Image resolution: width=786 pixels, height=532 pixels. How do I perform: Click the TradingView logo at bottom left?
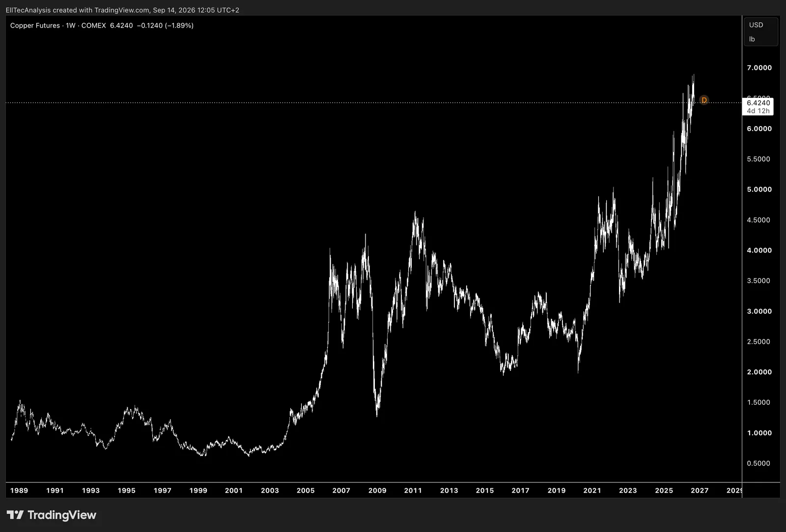tap(52, 515)
